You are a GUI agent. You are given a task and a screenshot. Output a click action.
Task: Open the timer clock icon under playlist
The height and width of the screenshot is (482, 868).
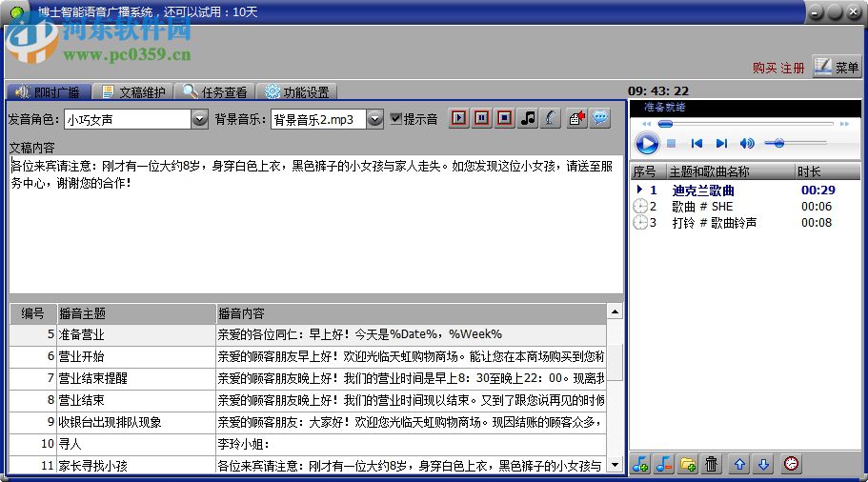tap(792, 464)
